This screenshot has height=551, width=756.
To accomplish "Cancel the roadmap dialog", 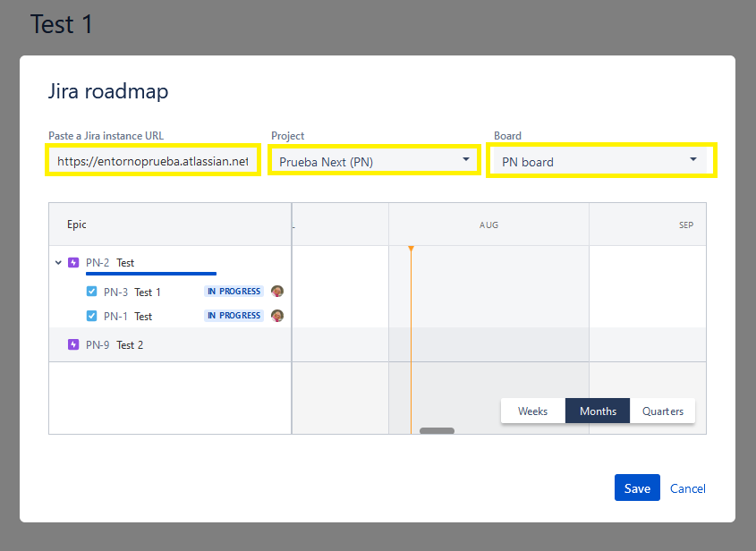I will pyautogui.click(x=687, y=488).
